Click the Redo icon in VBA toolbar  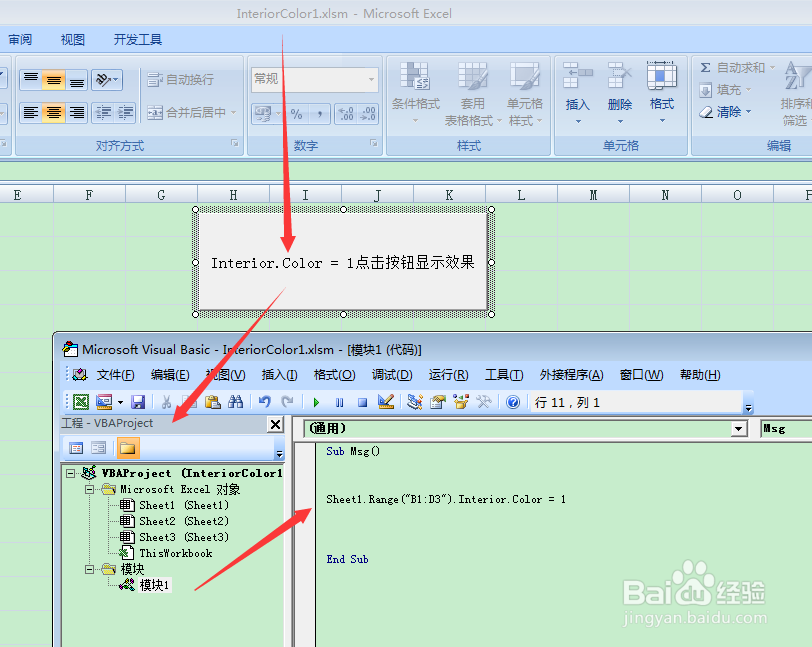287,402
